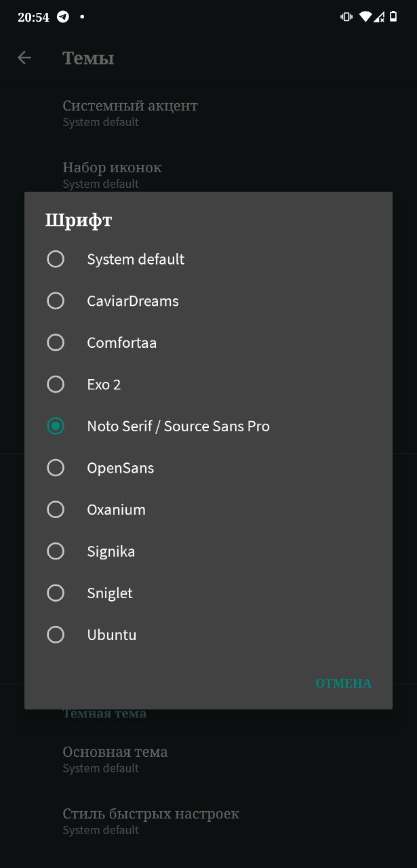Tap the mobile signal status icon
This screenshot has height=868, width=417.
point(379,17)
